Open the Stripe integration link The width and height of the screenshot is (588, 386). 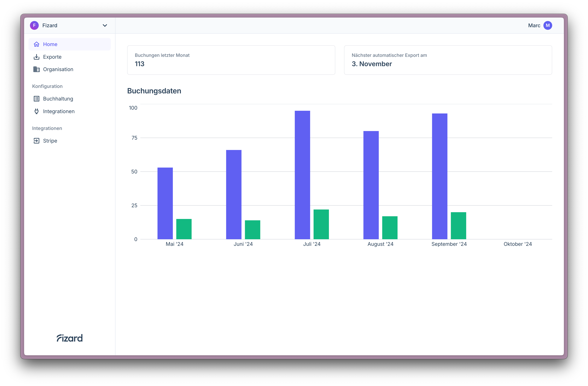click(50, 141)
